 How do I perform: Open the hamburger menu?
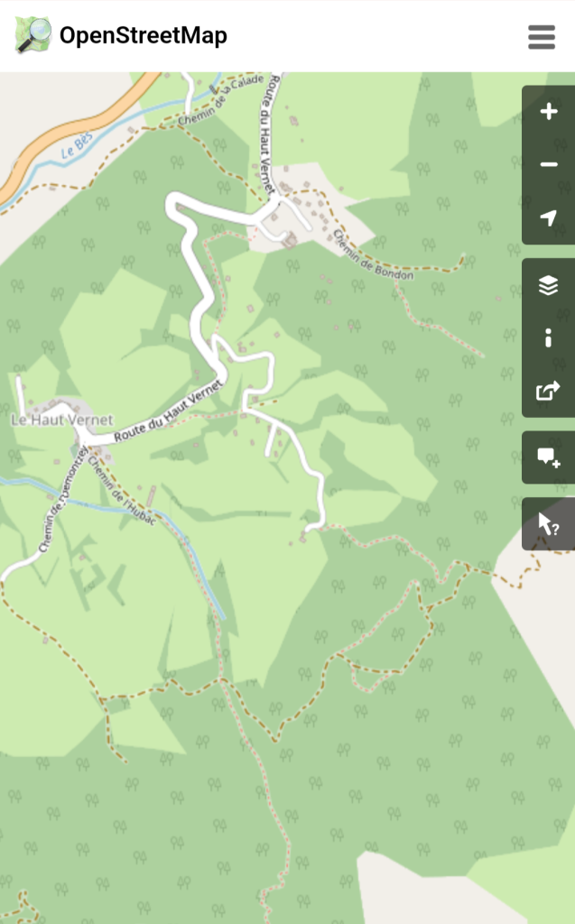542,36
